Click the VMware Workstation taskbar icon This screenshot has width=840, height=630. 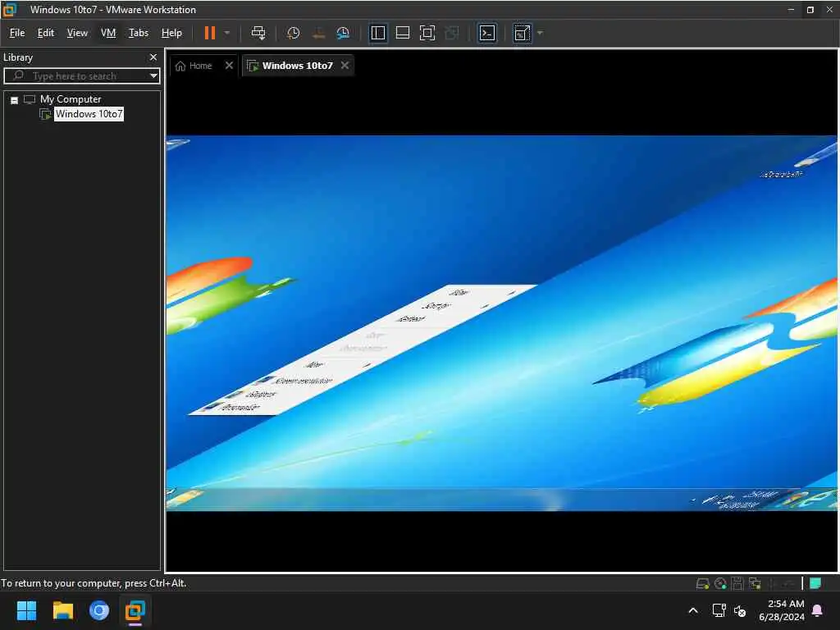[135, 610]
